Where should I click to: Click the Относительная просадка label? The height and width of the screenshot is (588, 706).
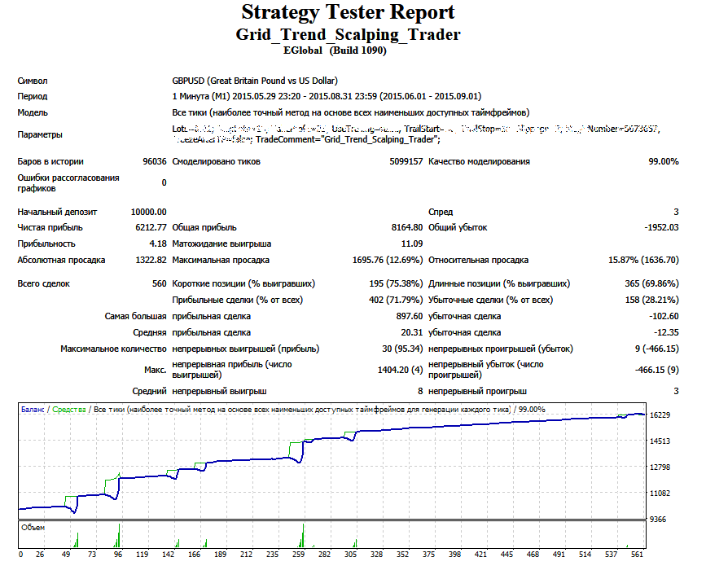(x=478, y=260)
